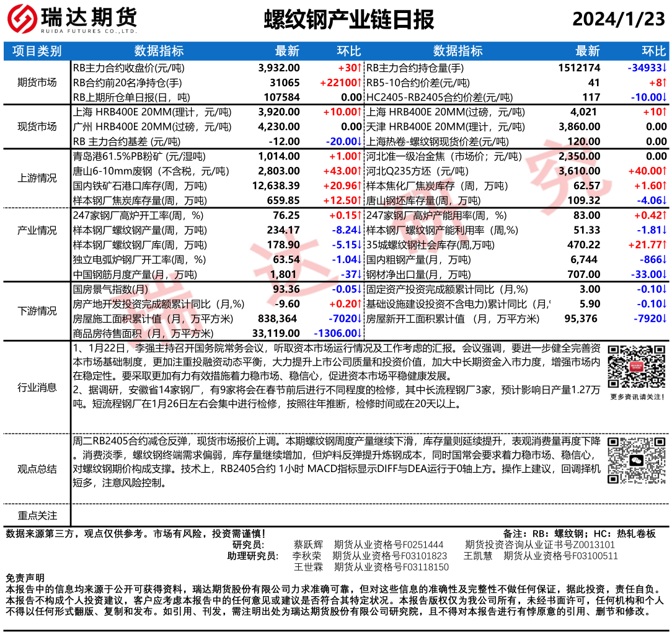Click the social inventory change +21.77↑
The height and width of the screenshot is (634, 672).
(x=648, y=245)
